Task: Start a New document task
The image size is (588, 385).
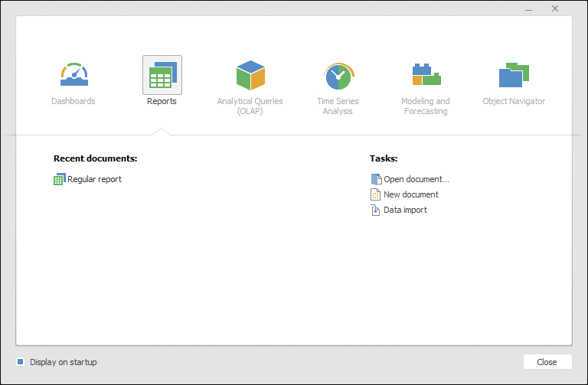Action: pyautogui.click(x=411, y=194)
